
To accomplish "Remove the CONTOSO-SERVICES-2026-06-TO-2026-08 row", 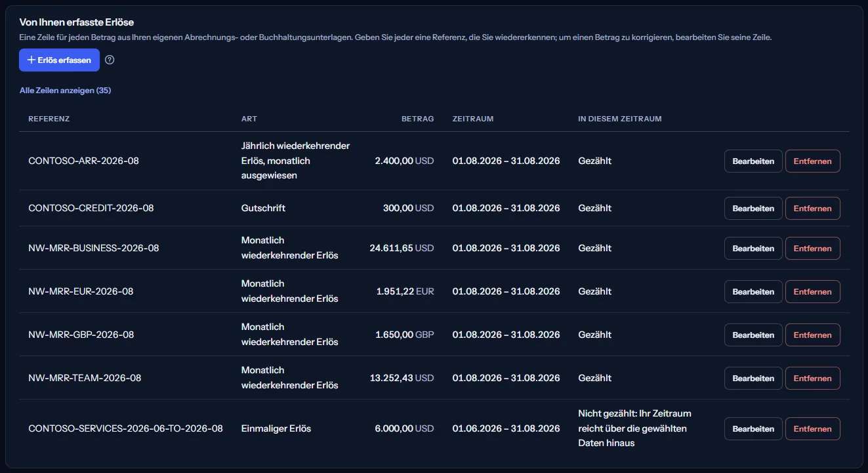I will (x=812, y=428).
